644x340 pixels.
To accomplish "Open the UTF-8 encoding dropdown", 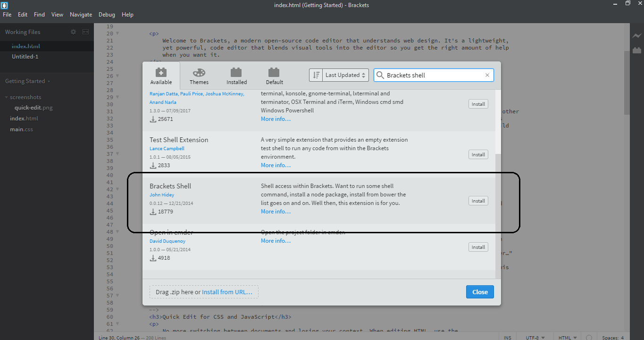I will (535, 338).
